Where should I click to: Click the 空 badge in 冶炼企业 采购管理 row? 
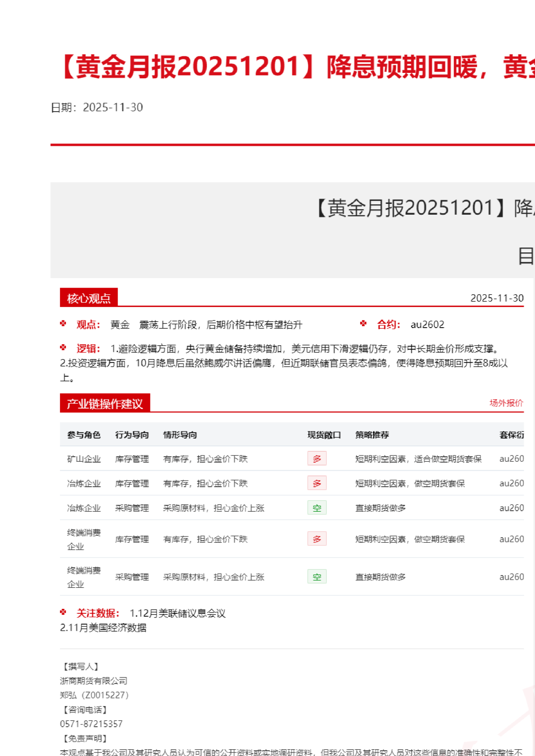tap(317, 508)
